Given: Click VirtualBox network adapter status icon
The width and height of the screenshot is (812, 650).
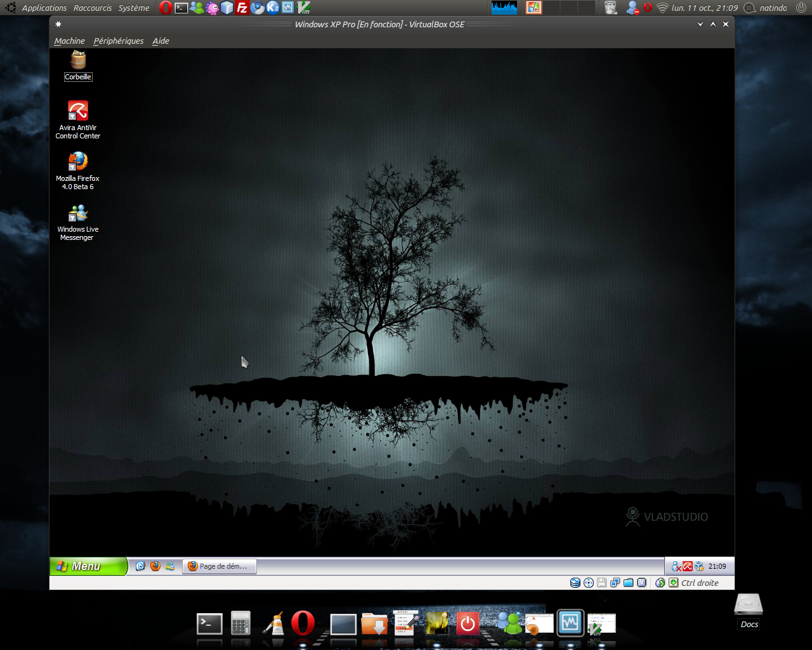Looking at the screenshot, I should [x=615, y=583].
